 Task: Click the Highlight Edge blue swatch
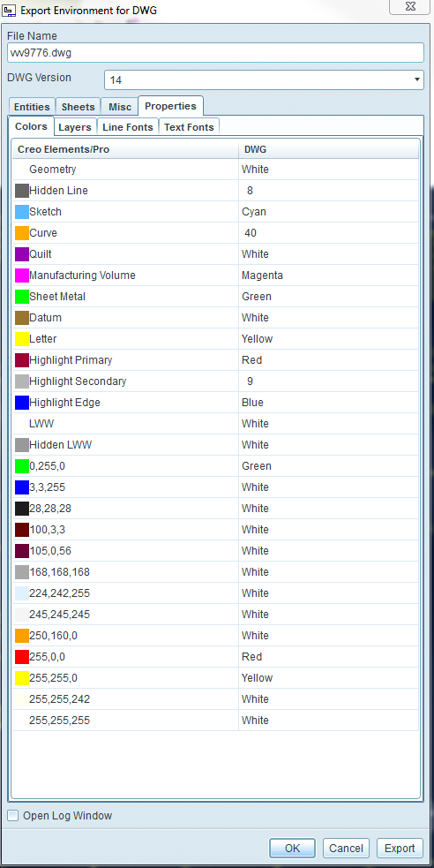22,403
